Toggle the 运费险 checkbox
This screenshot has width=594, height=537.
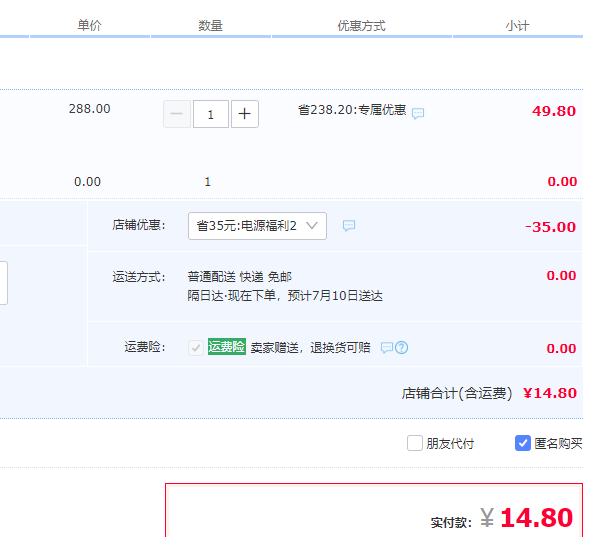[196, 348]
